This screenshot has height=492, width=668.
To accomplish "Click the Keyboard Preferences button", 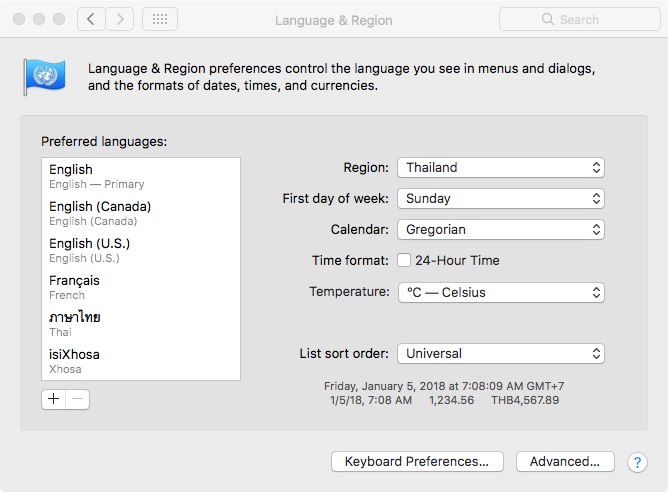I will (416, 462).
